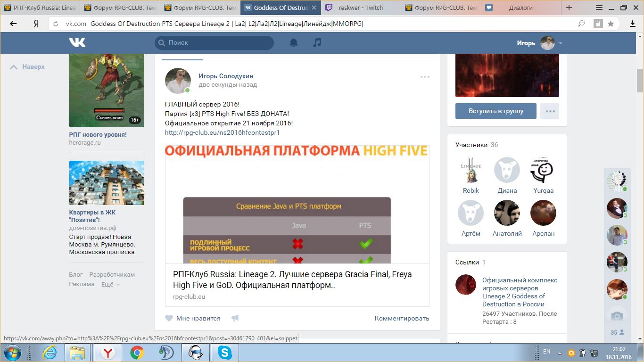Viewport: 644px width, 362px height.
Task: Open the VK music note icon
Action: 317,42
